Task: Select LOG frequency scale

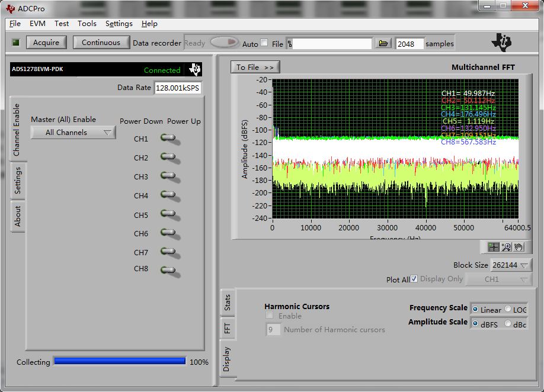Action: pyautogui.click(x=508, y=309)
